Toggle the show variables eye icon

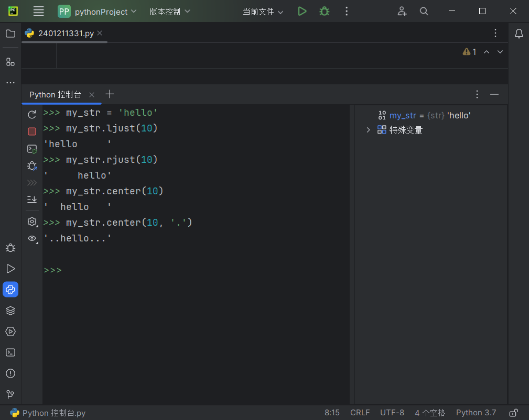coord(32,239)
